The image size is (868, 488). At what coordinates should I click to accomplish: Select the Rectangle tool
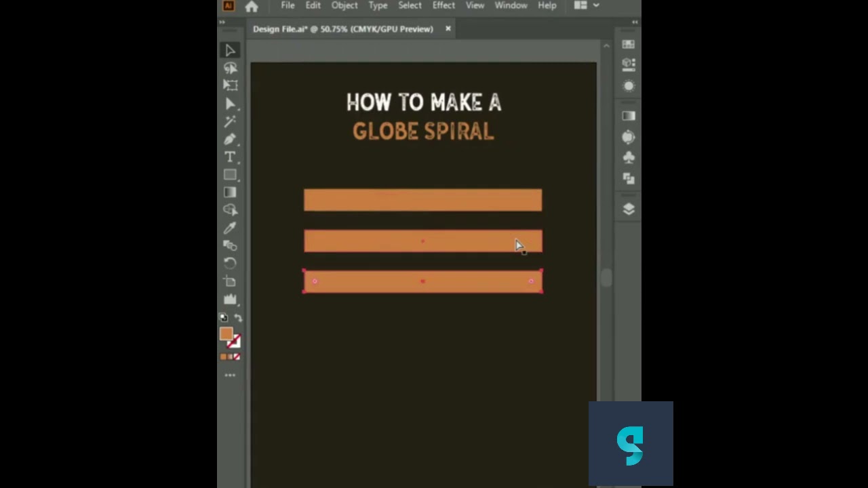pyautogui.click(x=230, y=175)
